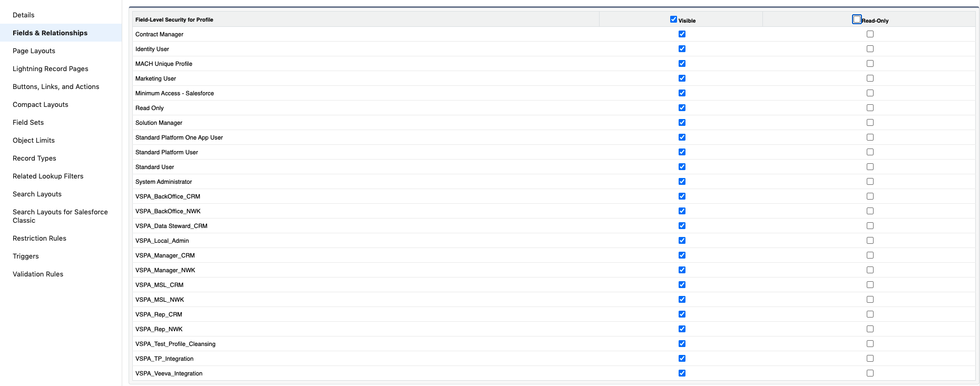Toggle the Visible header checkbox for all profiles
The height and width of the screenshot is (386, 980).
[673, 19]
